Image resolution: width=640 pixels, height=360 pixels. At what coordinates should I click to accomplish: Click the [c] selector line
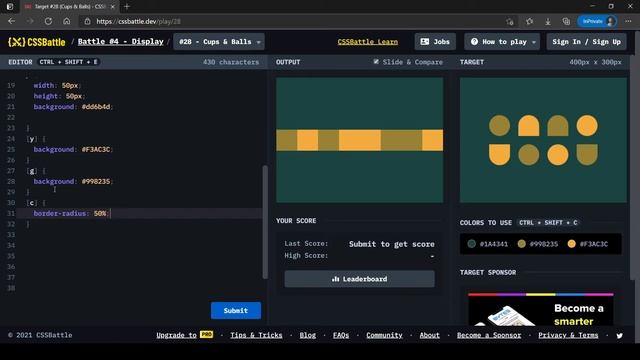[x=36, y=203]
